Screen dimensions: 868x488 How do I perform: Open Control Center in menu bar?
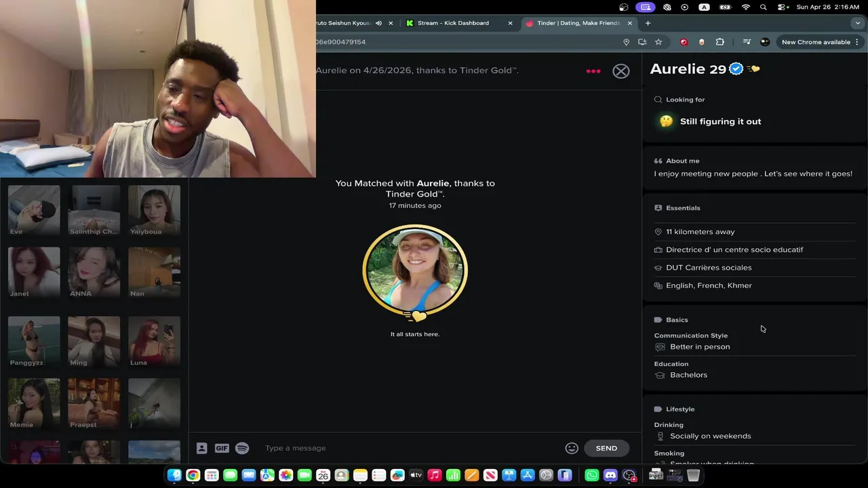point(782,7)
